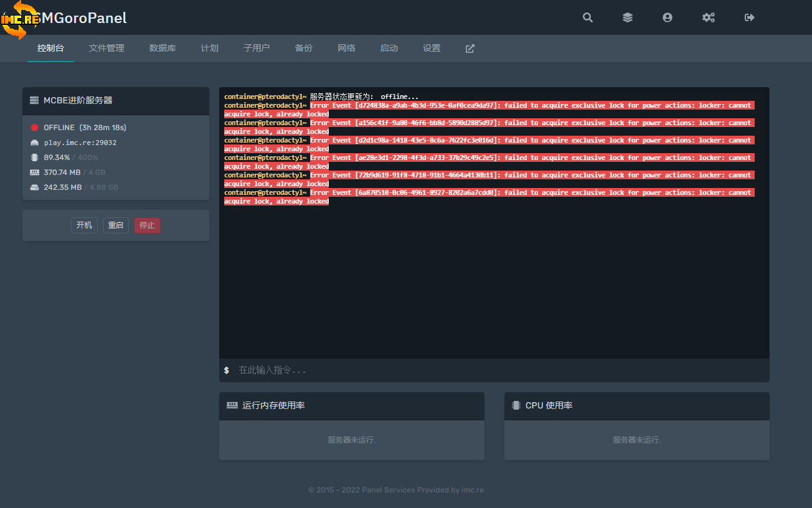
Task: Open the server list layers icon
Action: [627, 17]
